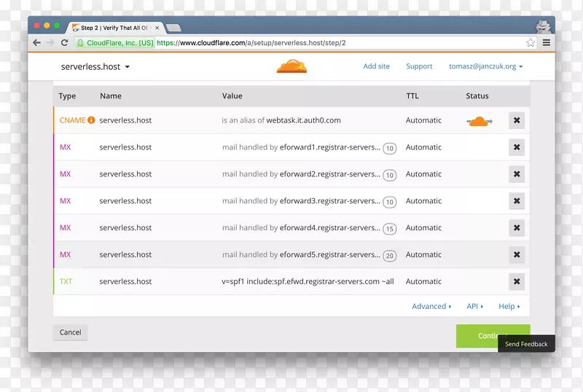Open a new browser tab
The height and width of the screenshot is (392, 583).
point(173,28)
